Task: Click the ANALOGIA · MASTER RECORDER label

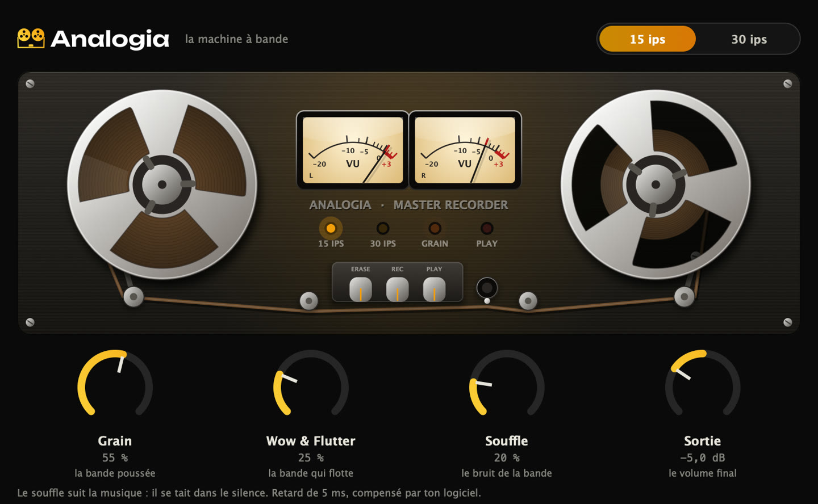Action: pos(408,205)
